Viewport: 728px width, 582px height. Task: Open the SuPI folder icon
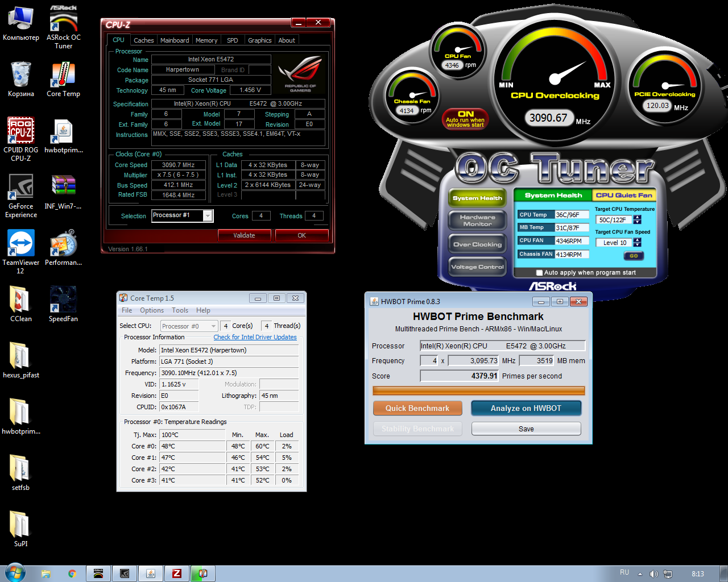20,529
